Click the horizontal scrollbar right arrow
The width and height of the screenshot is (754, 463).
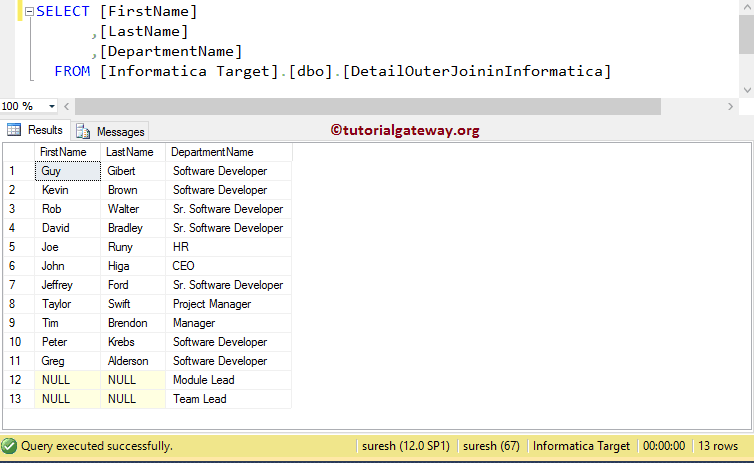pyautogui.click(x=730, y=106)
